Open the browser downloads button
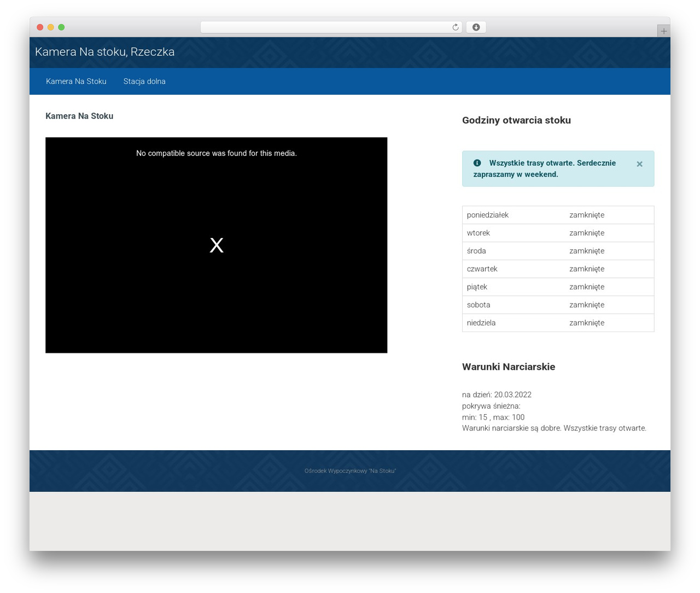Image resolution: width=700 pixels, height=593 pixels. pyautogui.click(x=476, y=27)
